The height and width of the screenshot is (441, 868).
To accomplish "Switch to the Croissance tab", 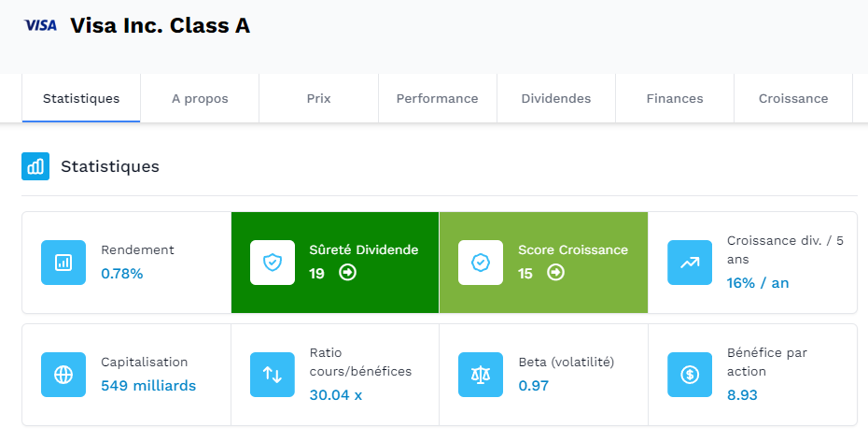I will (793, 99).
